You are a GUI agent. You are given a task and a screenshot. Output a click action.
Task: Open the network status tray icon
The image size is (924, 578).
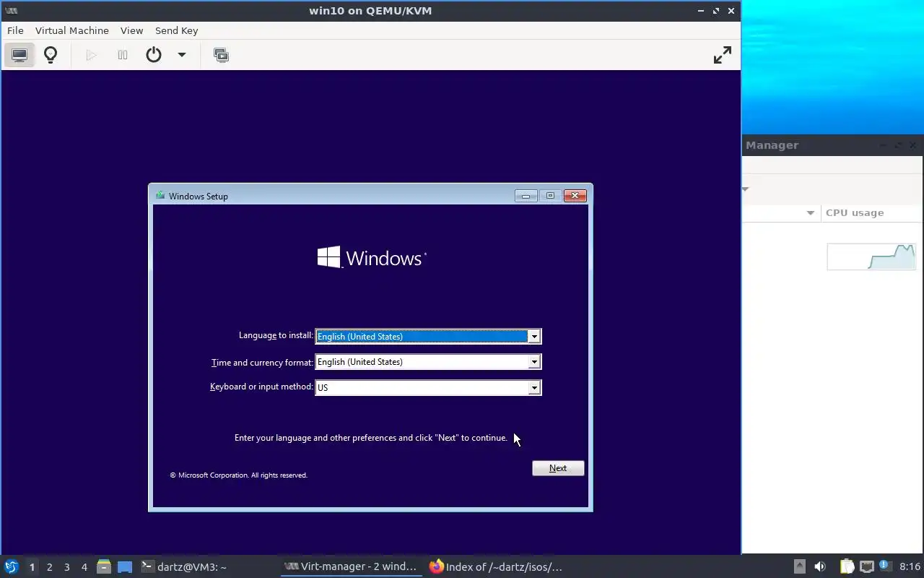[x=867, y=567]
